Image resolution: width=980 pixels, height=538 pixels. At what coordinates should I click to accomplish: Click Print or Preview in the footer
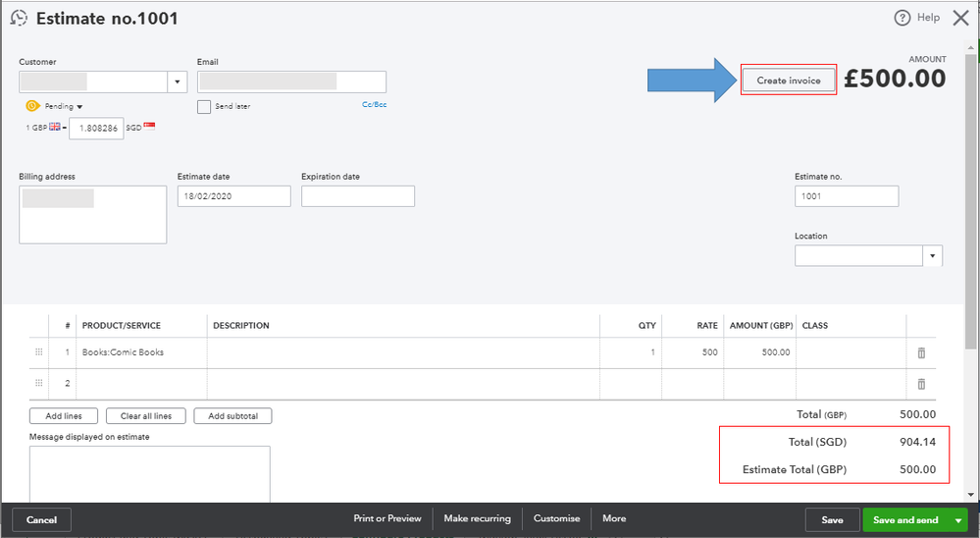387,518
